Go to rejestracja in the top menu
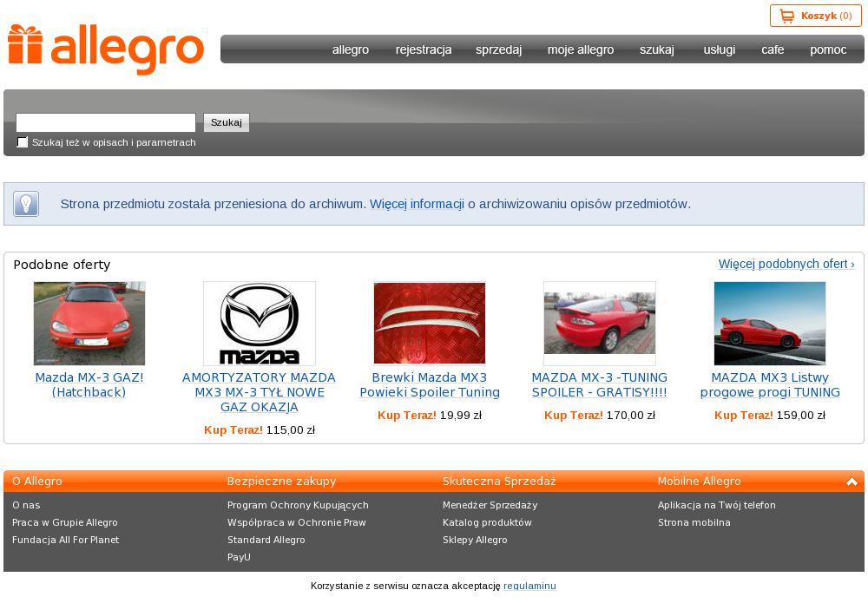Screen dimensions: 868x603 point(424,49)
